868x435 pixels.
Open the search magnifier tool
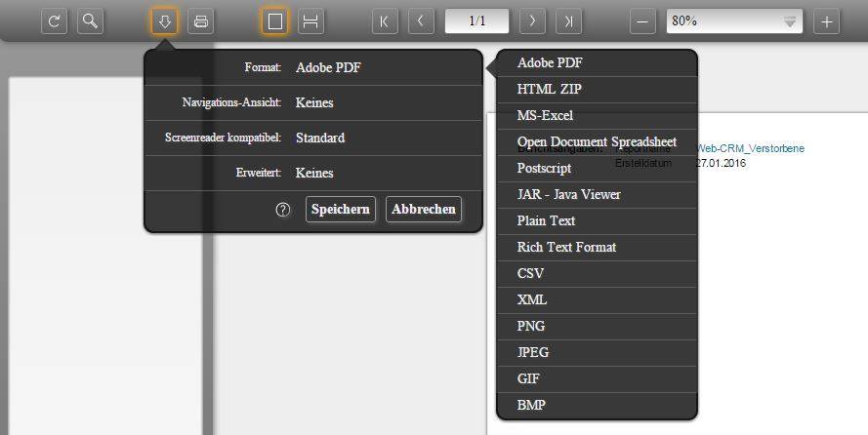[90, 21]
